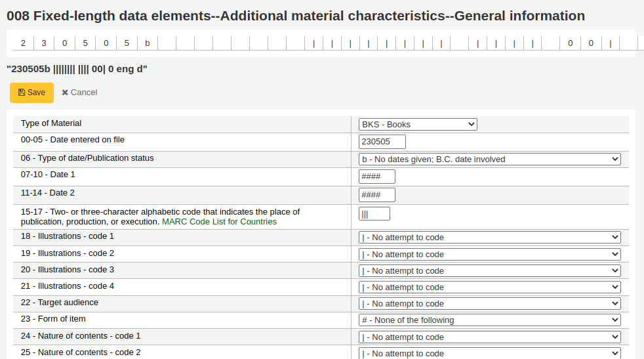644x359 pixels.
Task: Focus the Date 2 input field
Action: click(x=376, y=195)
